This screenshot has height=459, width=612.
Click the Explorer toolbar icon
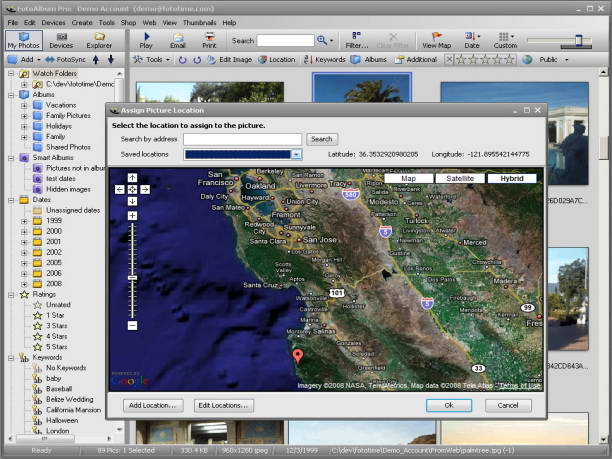pyautogui.click(x=99, y=39)
